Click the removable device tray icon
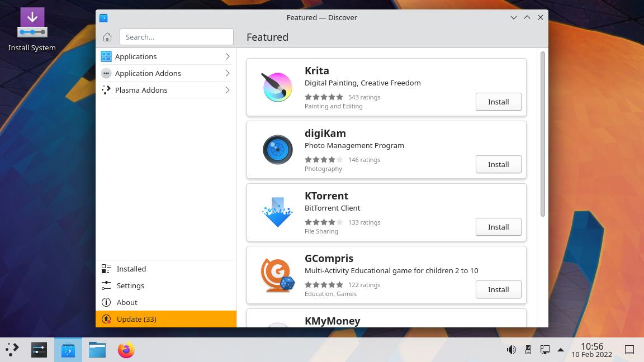Screen dimensions: 644x362 (528, 350)
